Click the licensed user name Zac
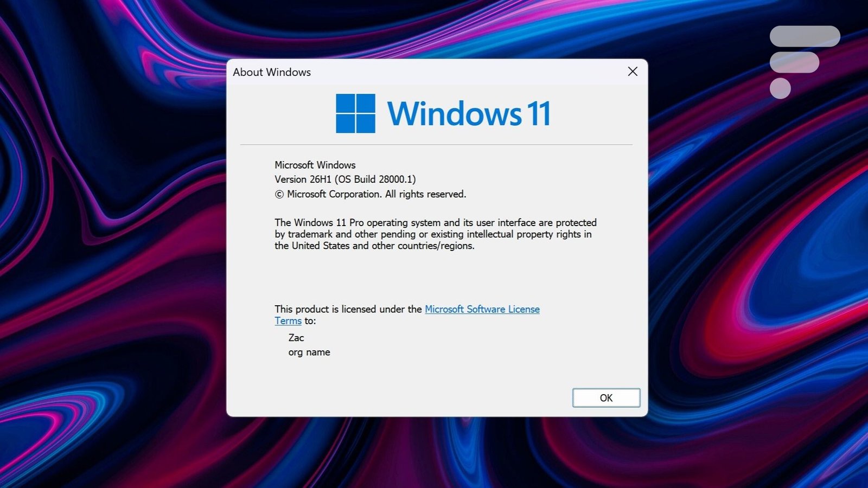 point(296,338)
